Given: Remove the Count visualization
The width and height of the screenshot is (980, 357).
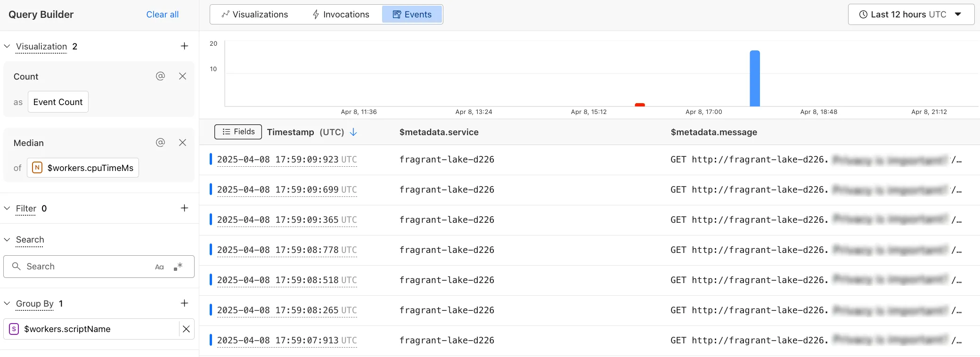Looking at the screenshot, I should click(x=183, y=76).
